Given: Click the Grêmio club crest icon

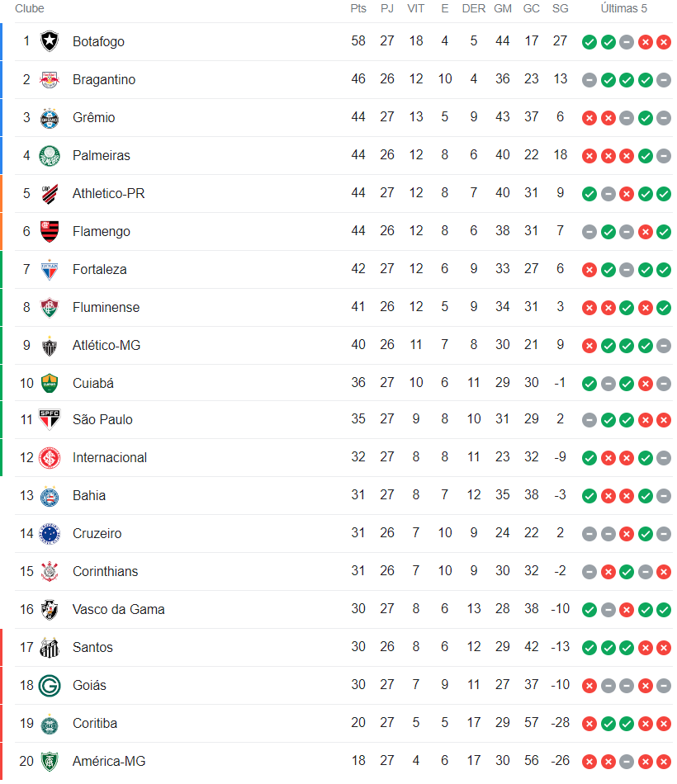Looking at the screenshot, I should pos(50,117).
